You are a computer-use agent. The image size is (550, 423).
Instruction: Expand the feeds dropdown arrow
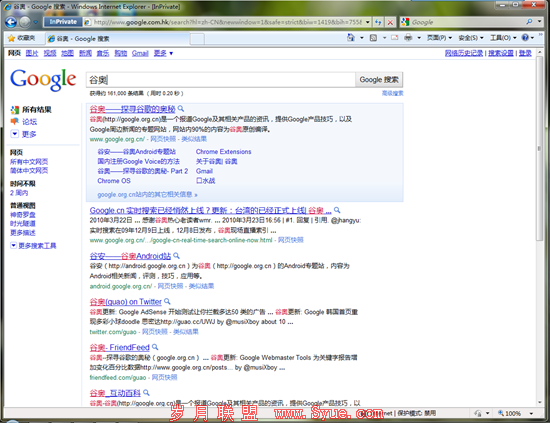click(384, 38)
